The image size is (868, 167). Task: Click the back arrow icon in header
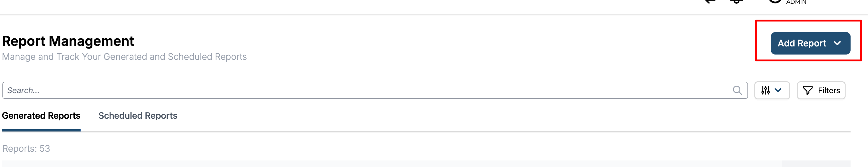tap(710, 2)
